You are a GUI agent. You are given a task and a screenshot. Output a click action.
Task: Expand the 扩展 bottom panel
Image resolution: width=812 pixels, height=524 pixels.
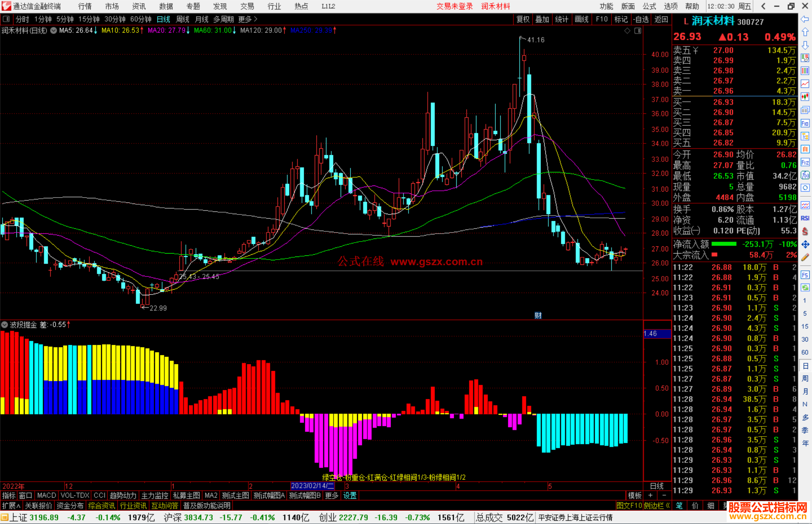pyautogui.click(x=11, y=506)
